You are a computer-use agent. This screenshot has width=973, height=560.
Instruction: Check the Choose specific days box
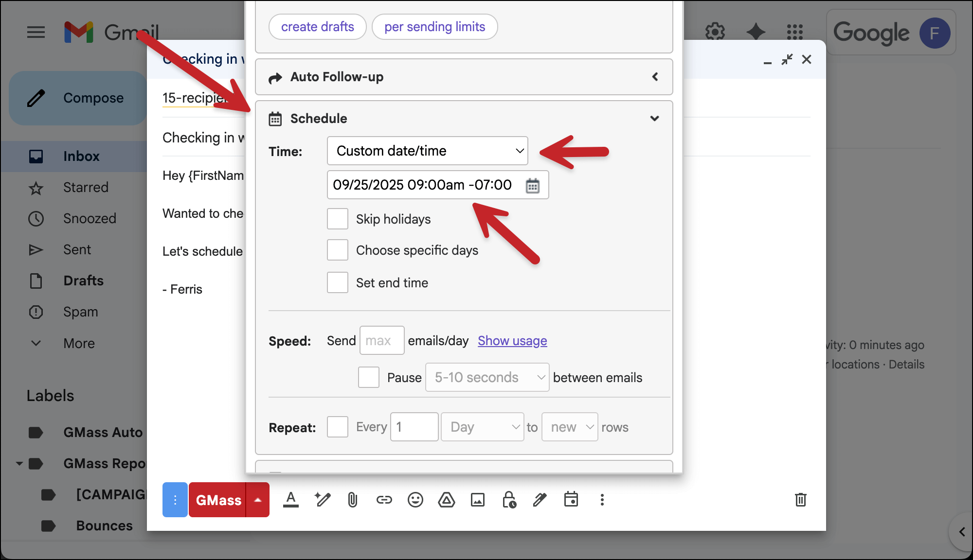tap(338, 250)
